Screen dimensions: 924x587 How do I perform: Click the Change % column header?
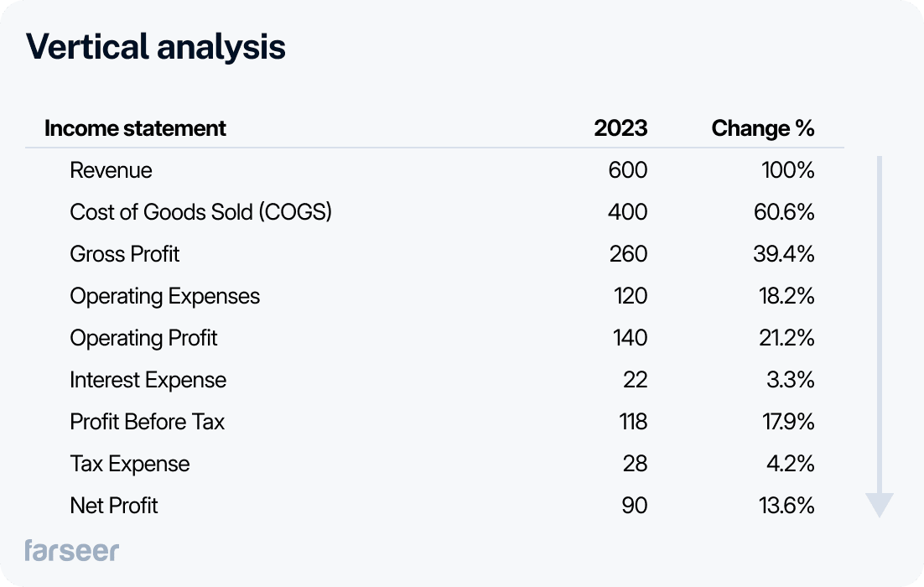point(763,128)
